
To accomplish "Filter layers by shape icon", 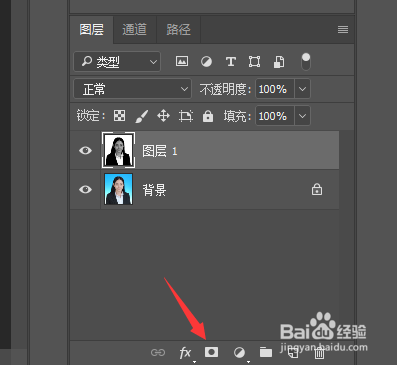I will [x=254, y=62].
